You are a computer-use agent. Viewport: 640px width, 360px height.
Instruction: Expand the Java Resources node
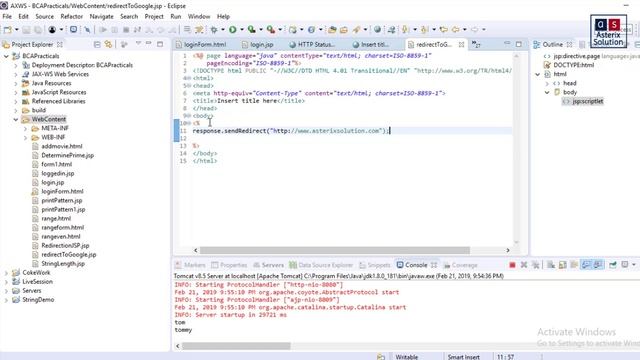(16, 83)
